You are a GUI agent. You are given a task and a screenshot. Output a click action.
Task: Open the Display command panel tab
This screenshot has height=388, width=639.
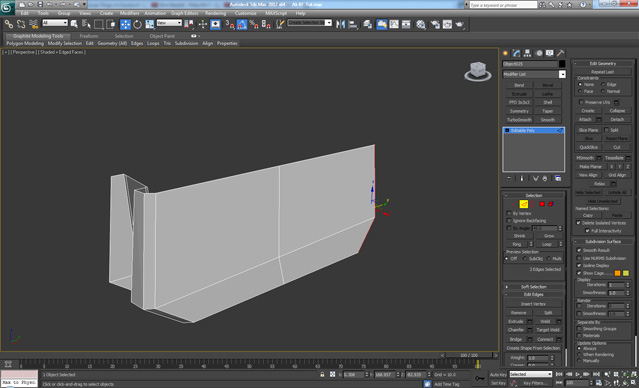coord(550,53)
